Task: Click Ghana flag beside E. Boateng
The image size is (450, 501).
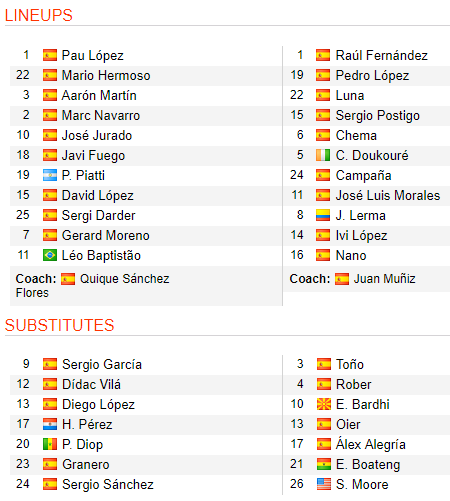Action: 324,464
